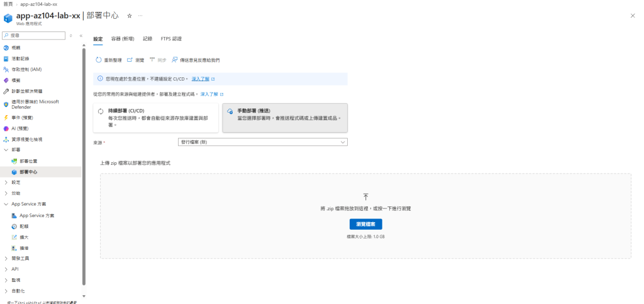Screen dimensions: 644x304
Task: Click the app-az104-lab-xx resource cube icon
Action: click(8, 18)
